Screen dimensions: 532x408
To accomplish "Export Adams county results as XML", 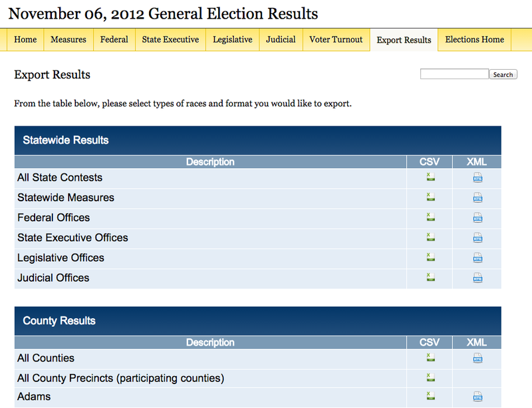I will 477,397.
